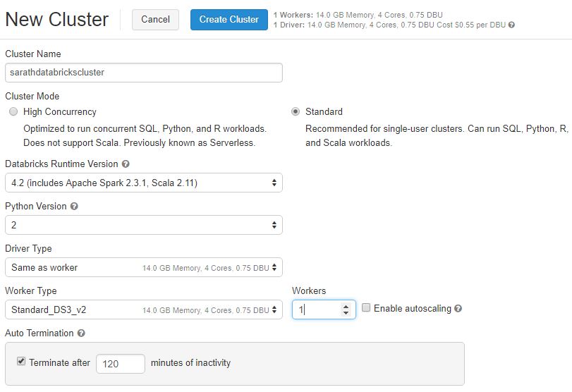Uncheck the Terminate after checkbox

point(21,362)
